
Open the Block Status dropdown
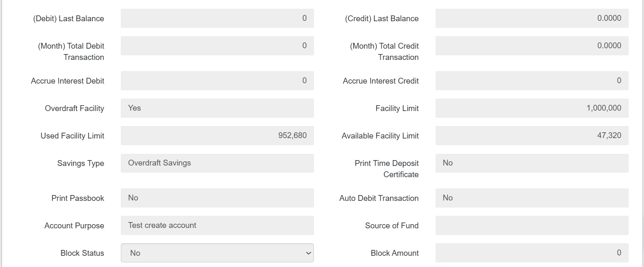(x=217, y=253)
